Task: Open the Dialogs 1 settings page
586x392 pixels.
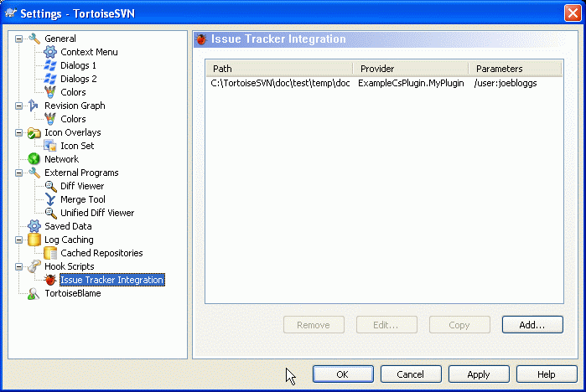Action: 78,65
